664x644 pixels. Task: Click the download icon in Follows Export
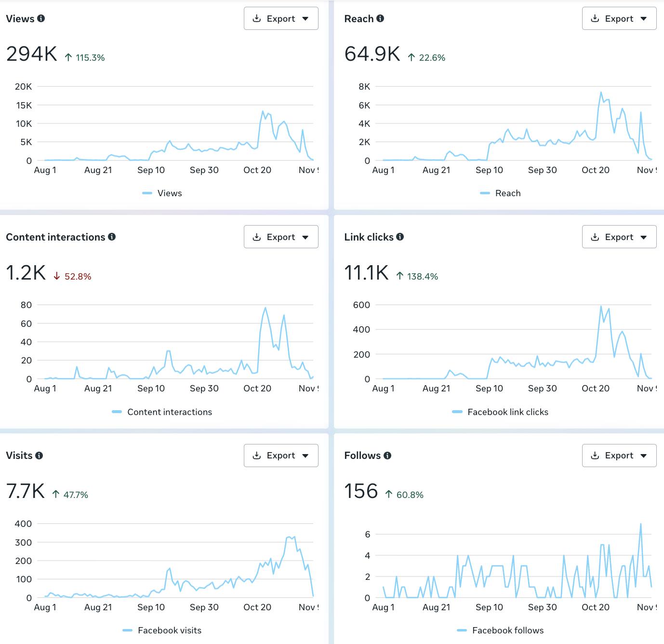[x=595, y=455]
